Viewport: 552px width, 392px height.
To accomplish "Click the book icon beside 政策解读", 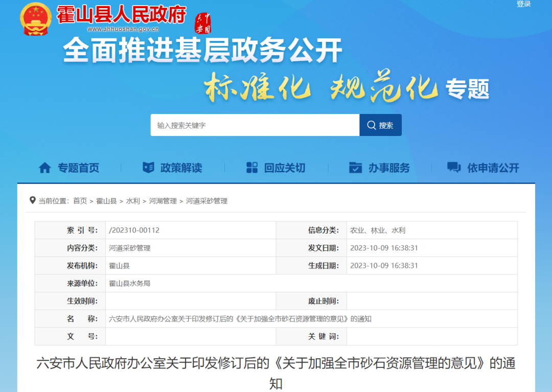I will pyautogui.click(x=148, y=168).
